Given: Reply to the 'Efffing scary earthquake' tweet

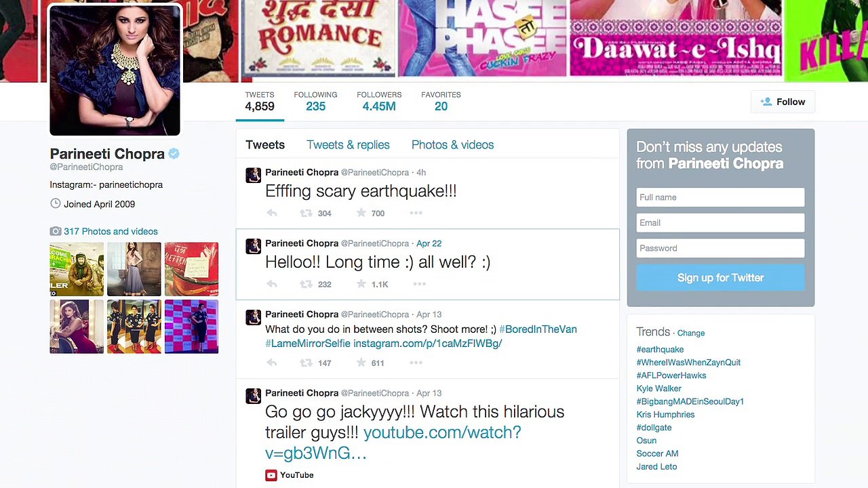Looking at the screenshot, I should pyautogui.click(x=272, y=213).
